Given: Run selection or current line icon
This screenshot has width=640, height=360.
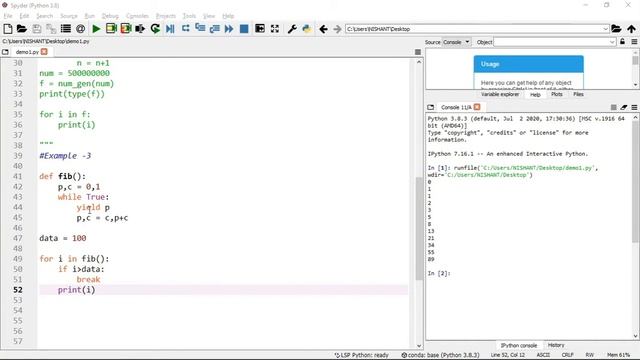Looking at the screenshot, I should (140, 29).
